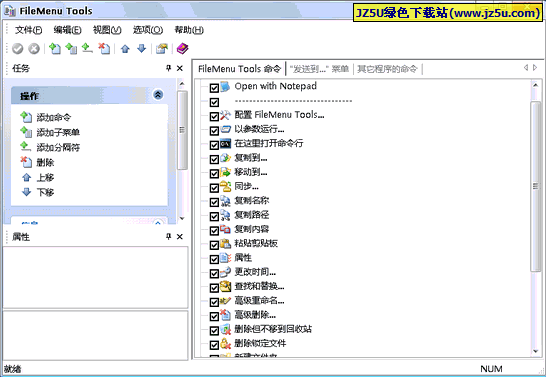Click the command list scrollbar down arrow

536,352
